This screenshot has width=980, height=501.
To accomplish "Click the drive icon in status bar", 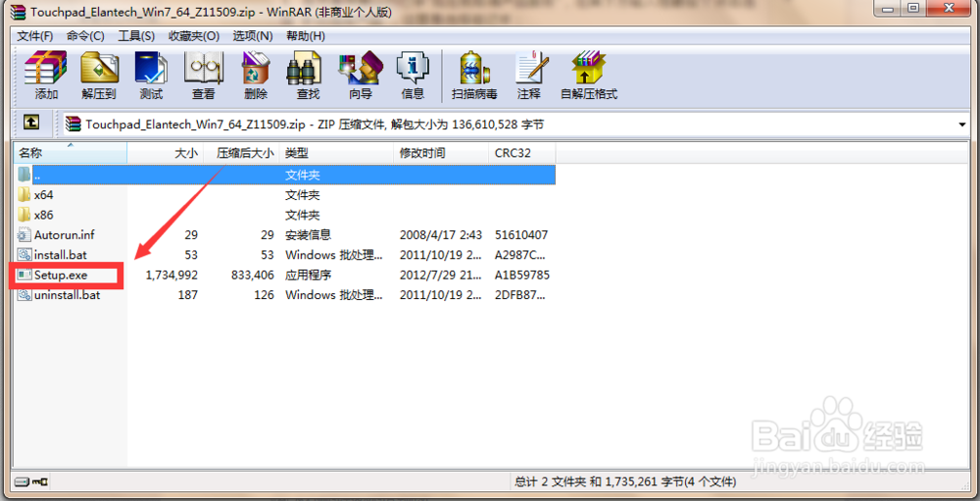I will pyautogui.click(x=22, y=481).
